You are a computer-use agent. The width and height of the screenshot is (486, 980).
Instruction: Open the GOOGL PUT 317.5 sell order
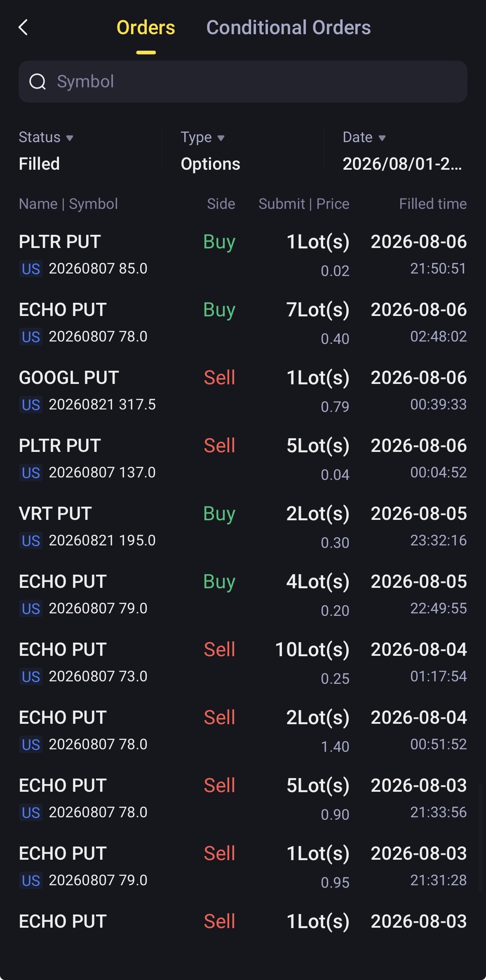(243, 391)
